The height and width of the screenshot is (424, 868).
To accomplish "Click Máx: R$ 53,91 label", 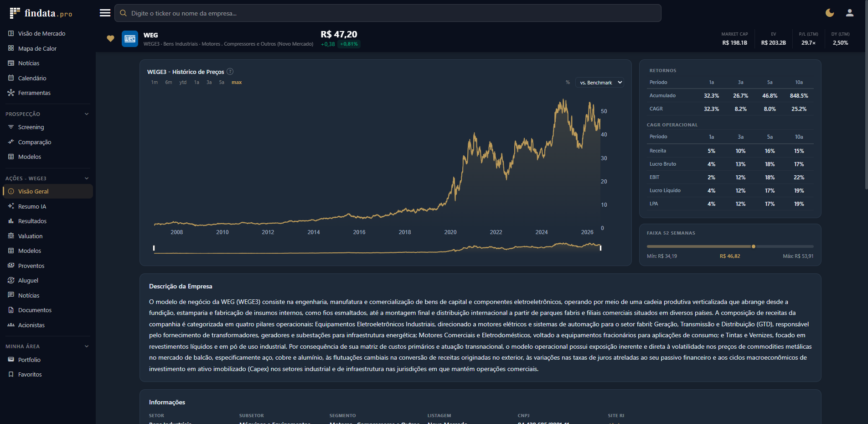I will coord(798,256).
